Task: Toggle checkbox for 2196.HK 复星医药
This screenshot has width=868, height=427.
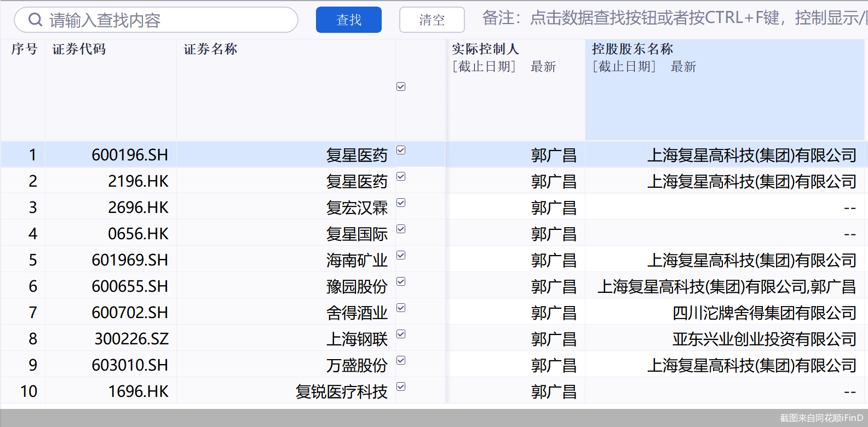Action: (401, 176)
